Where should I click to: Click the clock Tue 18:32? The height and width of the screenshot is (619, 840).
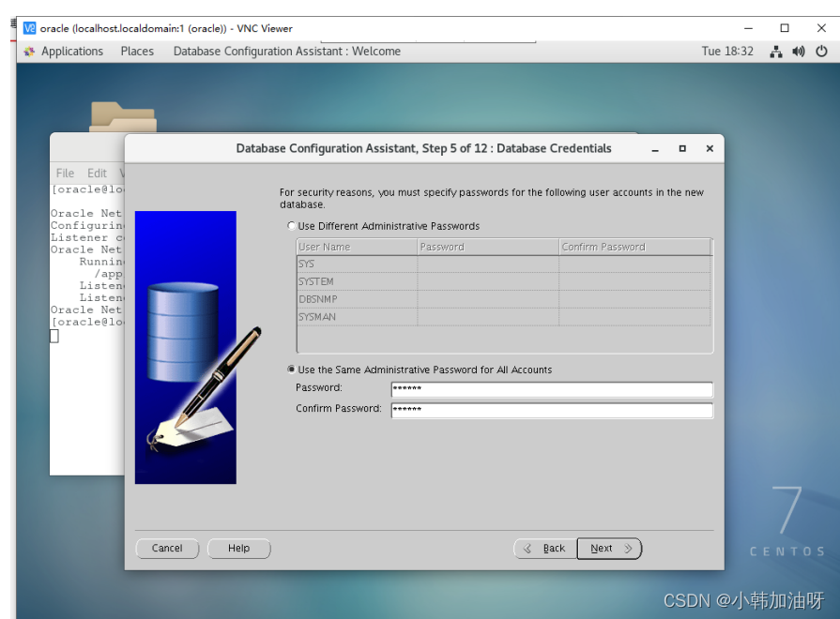tap(727, 52)
